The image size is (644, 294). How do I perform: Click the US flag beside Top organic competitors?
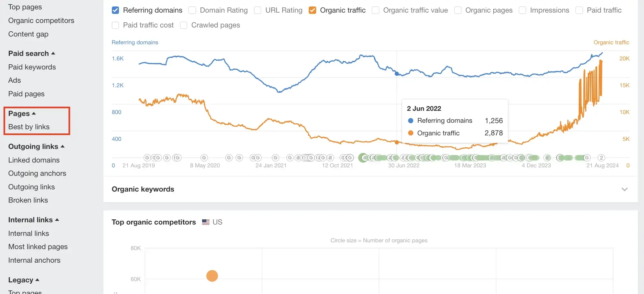point(206,222)
